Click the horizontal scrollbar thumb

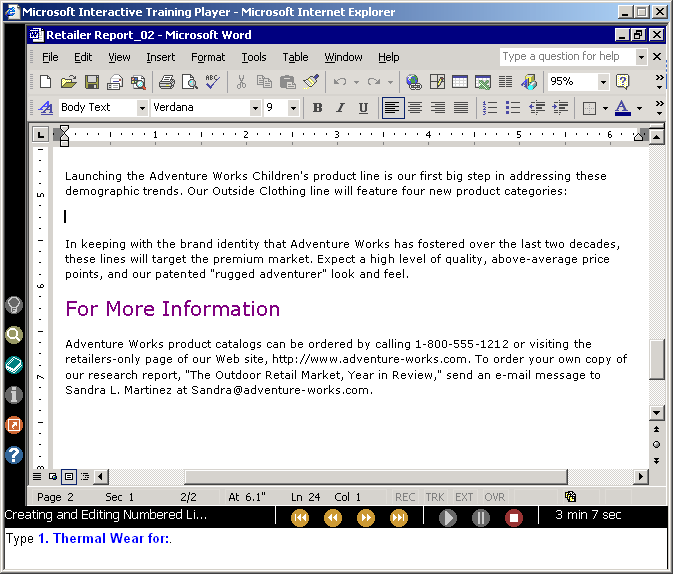[x=376, y=477]
